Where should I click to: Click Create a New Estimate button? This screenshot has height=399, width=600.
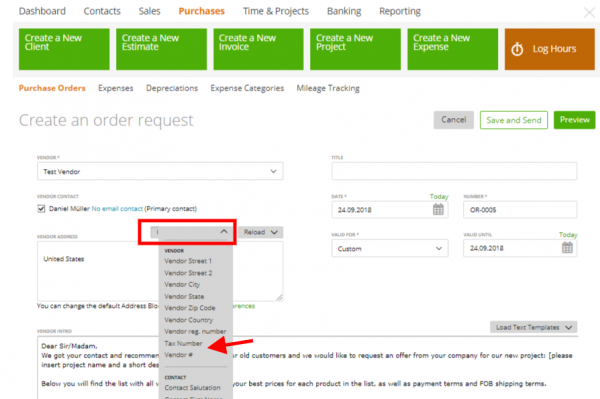point(161,49)
